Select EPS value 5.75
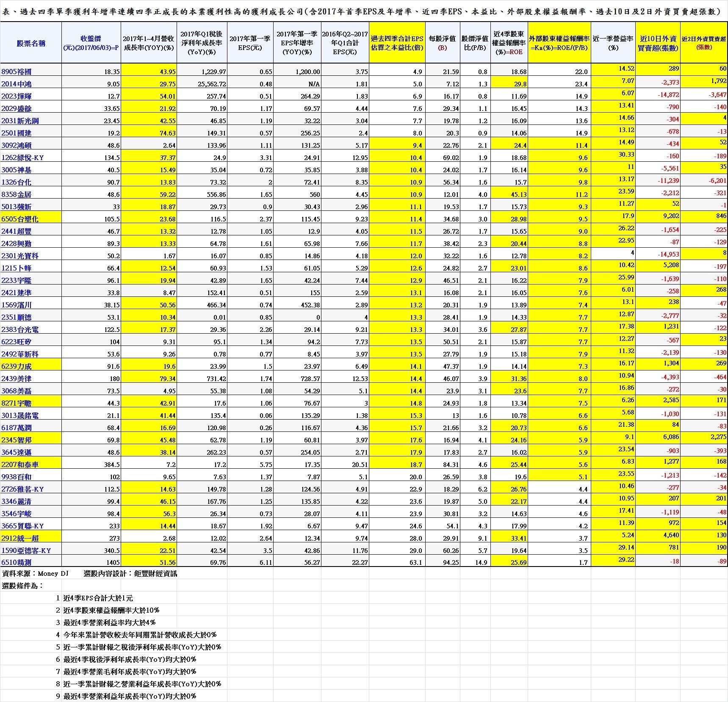 point(266,464)
